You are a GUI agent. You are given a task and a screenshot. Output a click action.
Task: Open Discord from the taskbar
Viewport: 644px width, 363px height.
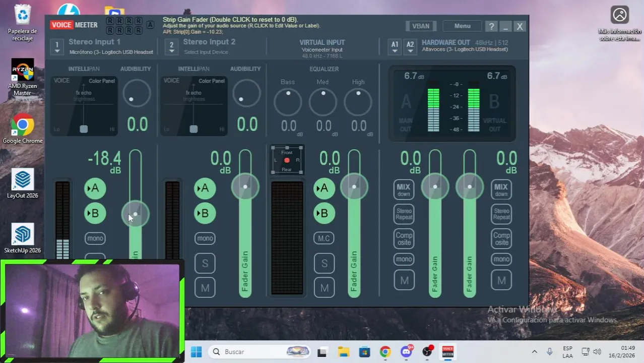coord(407,351)
